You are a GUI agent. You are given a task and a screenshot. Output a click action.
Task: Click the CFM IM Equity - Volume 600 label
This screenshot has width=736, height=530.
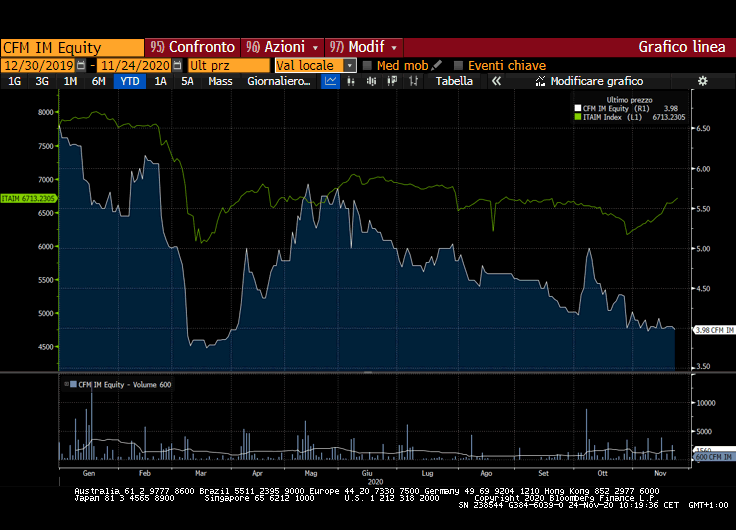tap(124, 384)
